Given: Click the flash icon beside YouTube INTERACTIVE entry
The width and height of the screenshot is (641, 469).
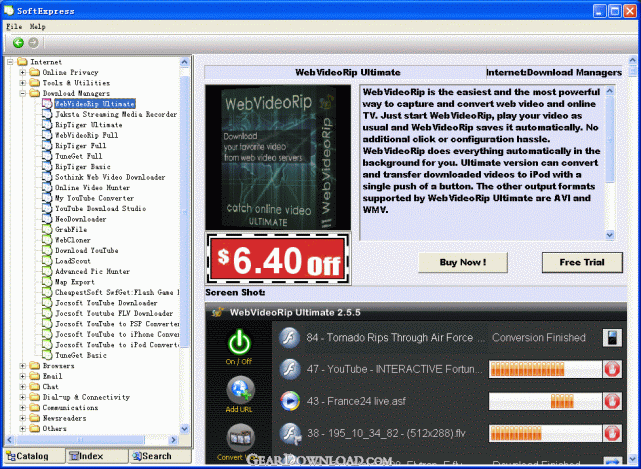Looking at the screenshot, I should pos(289,369).
